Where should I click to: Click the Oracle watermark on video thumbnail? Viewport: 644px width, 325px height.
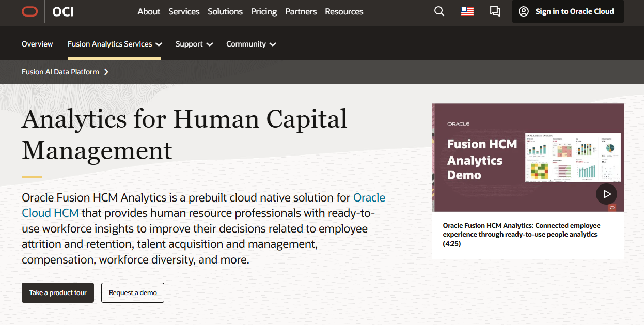tap(459, 123)
